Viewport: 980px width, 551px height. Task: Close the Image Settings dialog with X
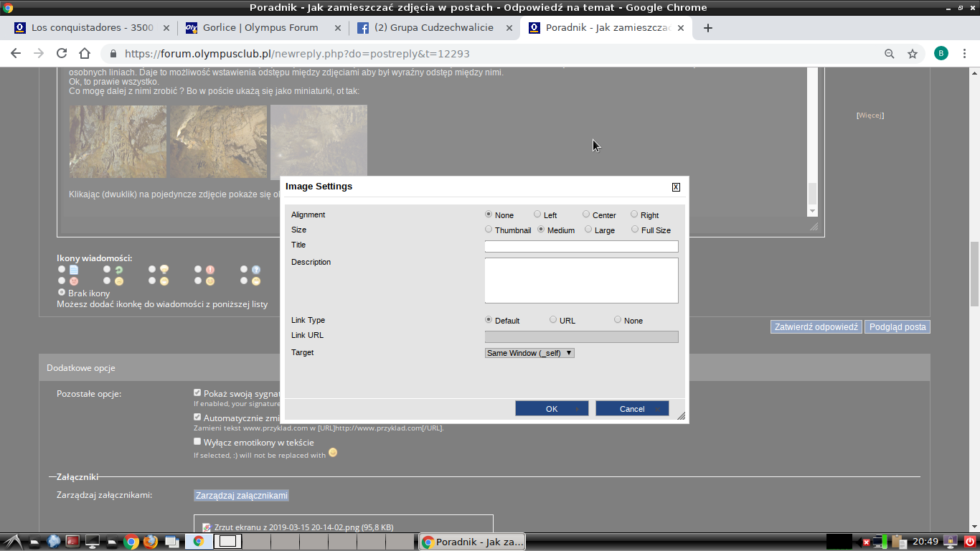click(x=676, y=187)
